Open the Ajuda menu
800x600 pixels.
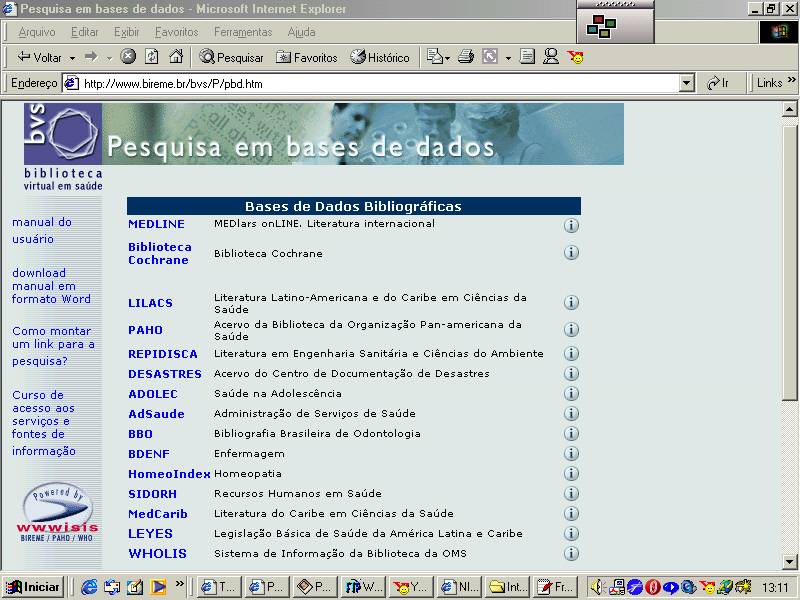(301, 32)
